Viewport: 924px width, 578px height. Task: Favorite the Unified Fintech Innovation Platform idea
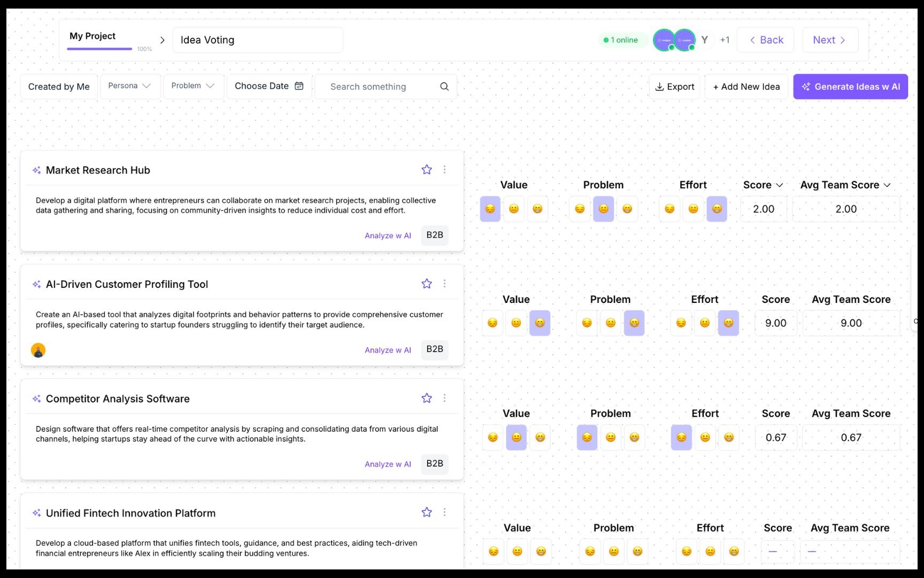426,512
